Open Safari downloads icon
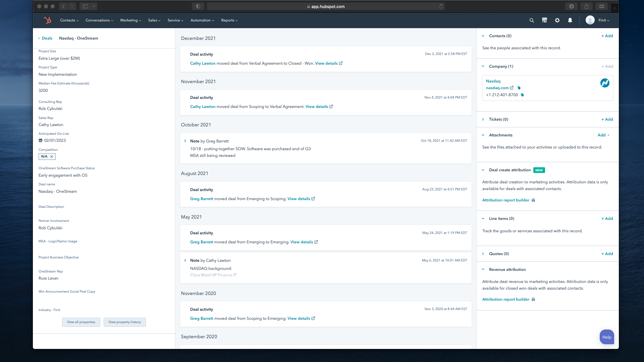This screenshot has width=644, height=362. 572,6
